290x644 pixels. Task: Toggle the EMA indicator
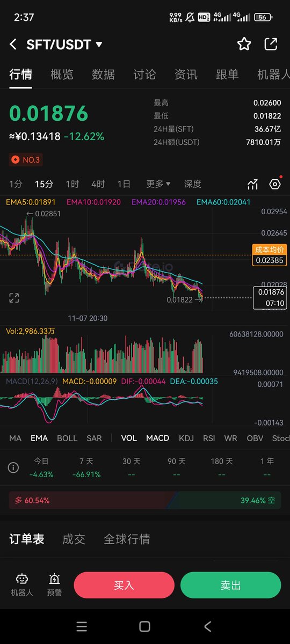click(39, 438)
